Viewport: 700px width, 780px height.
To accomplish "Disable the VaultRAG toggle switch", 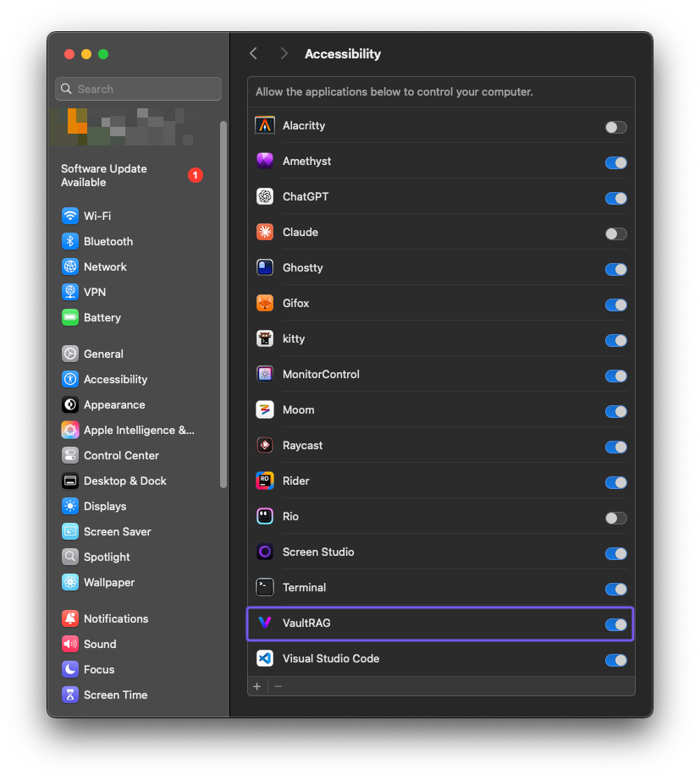I will [x=616, y=625].
